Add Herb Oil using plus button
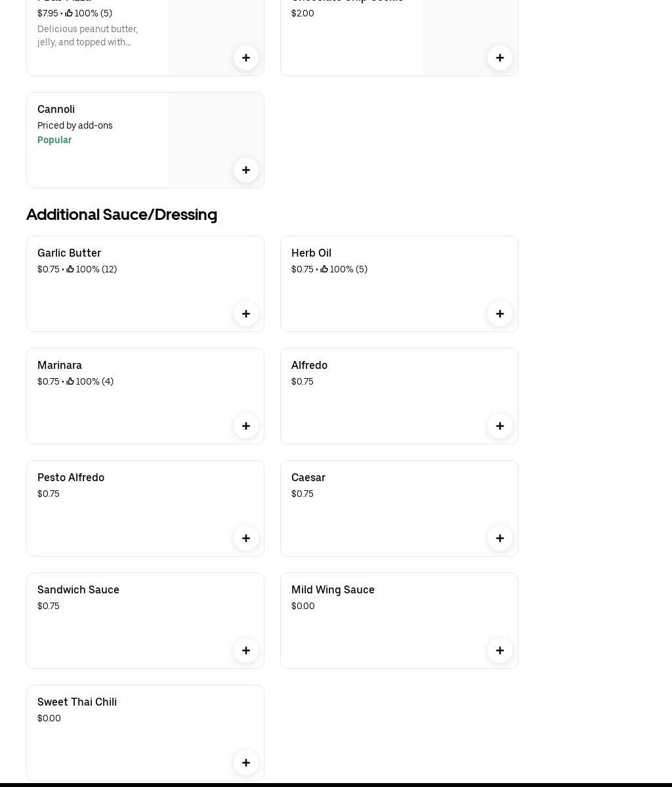 coord(500,314)
